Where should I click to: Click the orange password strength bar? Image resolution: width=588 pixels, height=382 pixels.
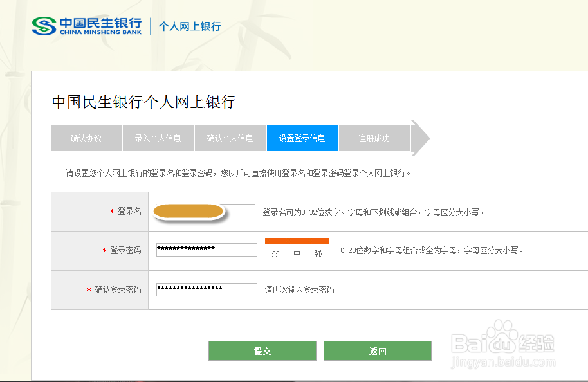point(297,241)
